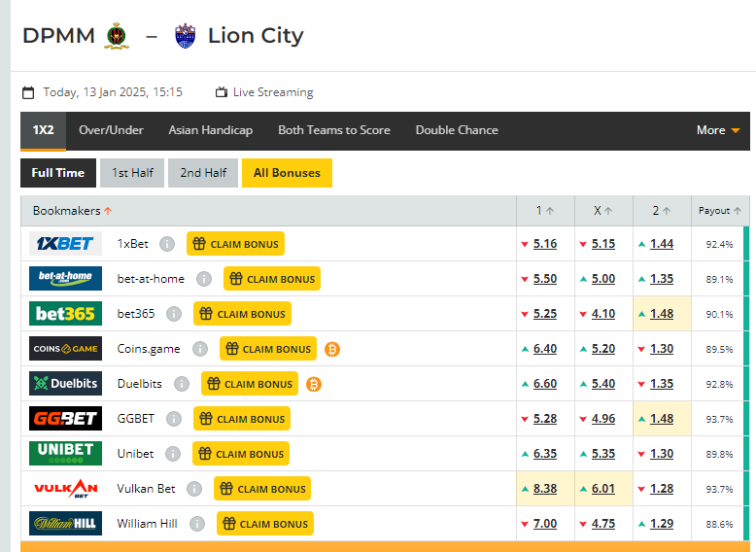This screenshot has height=552, width=756.
Task: Switch to the Over/Under tab
Action: click(111, 130)
